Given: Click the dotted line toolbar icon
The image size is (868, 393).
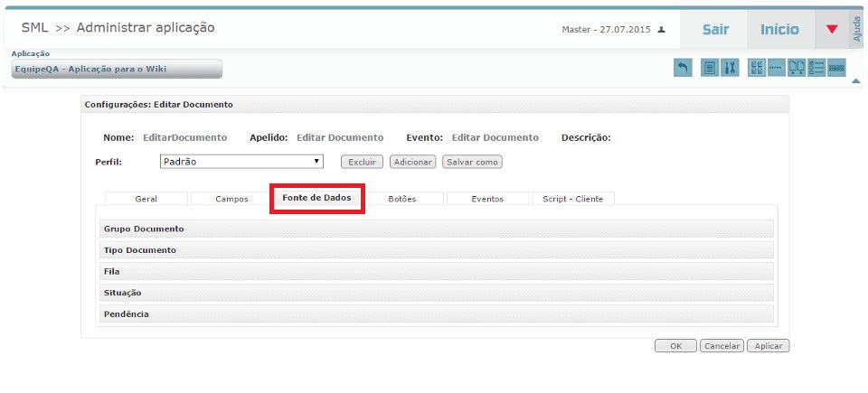Looking at the screenshot, I should (777, 68).
